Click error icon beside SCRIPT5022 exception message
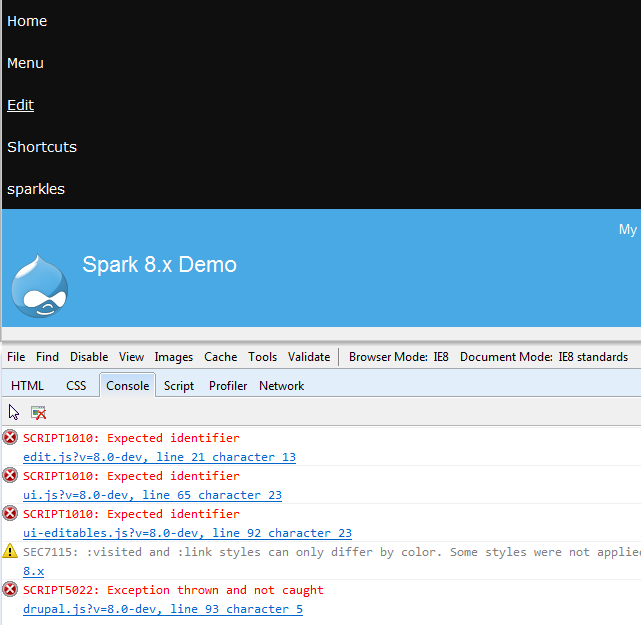 pos(10,589)
